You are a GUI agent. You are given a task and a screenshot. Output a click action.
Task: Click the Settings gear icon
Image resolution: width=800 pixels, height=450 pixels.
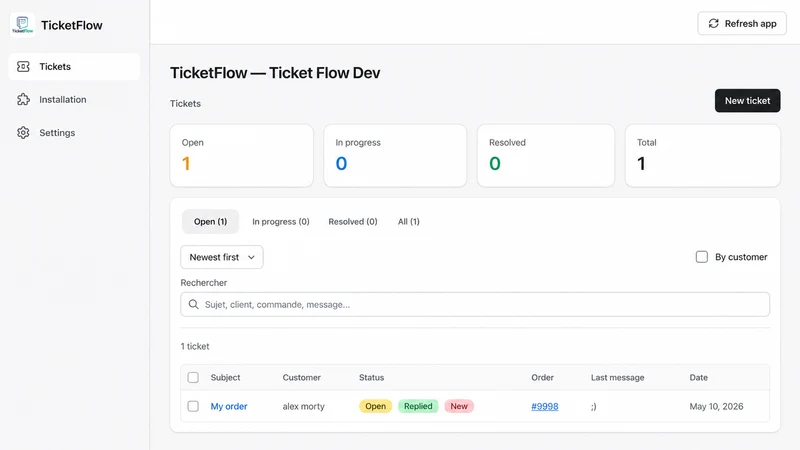tap(23, 133)
